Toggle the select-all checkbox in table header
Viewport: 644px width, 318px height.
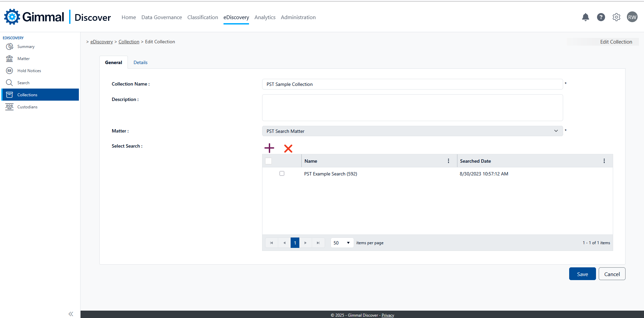coord(268,161)
